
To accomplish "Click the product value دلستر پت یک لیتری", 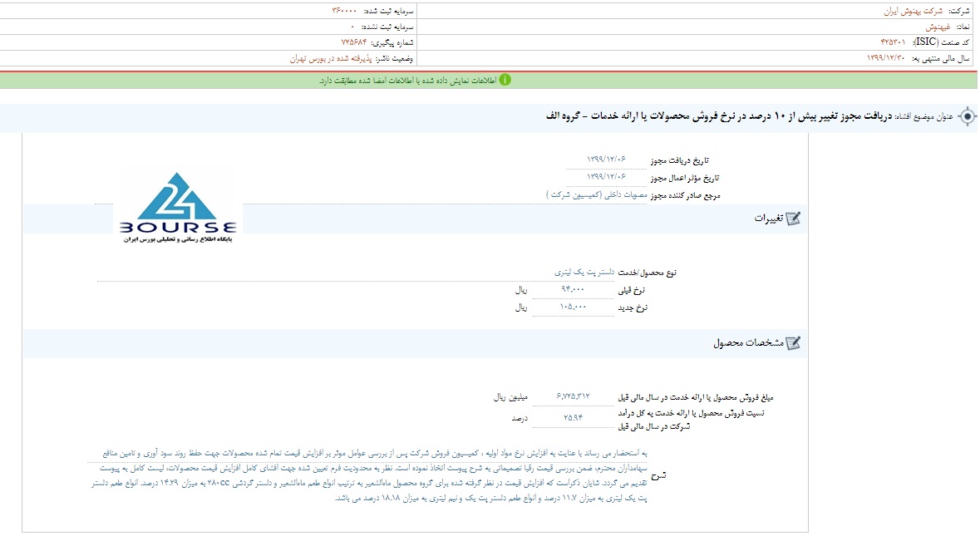I will click(x=584, y=273).
